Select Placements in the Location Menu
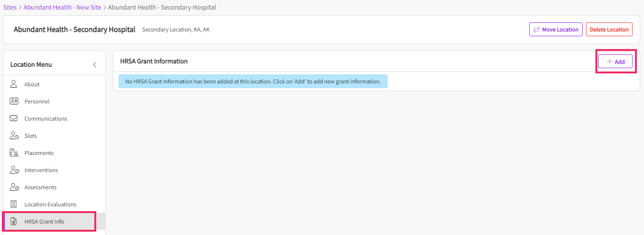The width and height of the screenshot is (644, 235). coord(39,153)
